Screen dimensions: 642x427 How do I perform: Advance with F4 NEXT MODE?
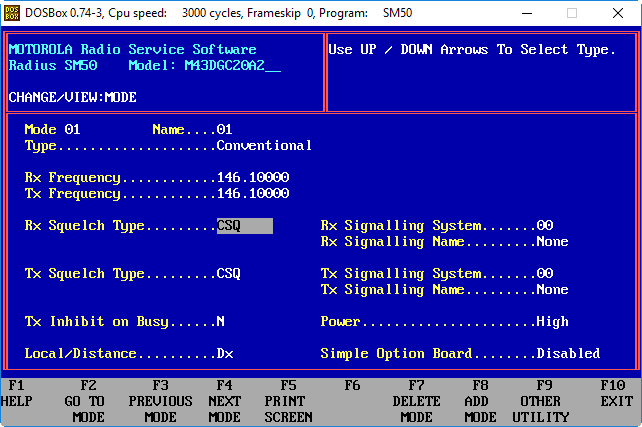tap(224, 400)
